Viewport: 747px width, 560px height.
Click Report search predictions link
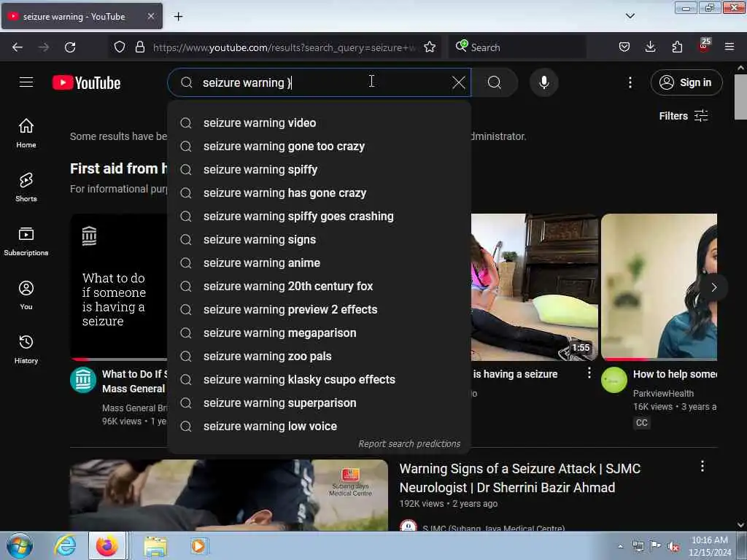409,444
